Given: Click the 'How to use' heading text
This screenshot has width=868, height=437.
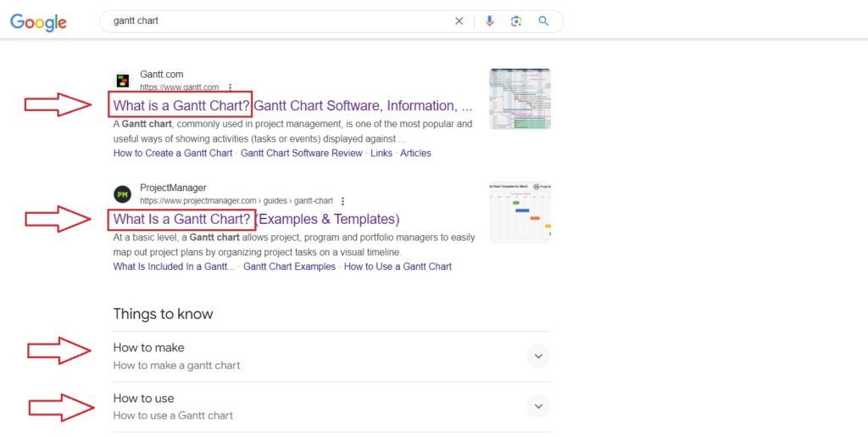Looking at the screenshot, I should click(143, 398).
